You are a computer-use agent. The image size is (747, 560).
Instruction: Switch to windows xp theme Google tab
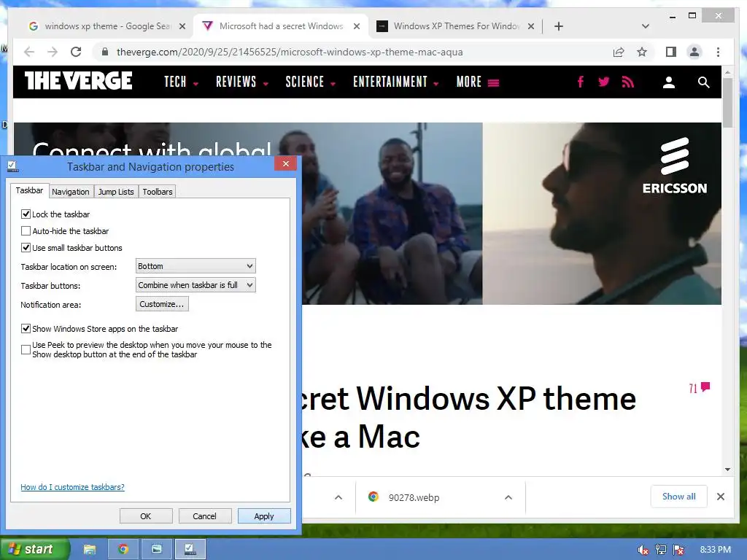click(x=107, y=26)
